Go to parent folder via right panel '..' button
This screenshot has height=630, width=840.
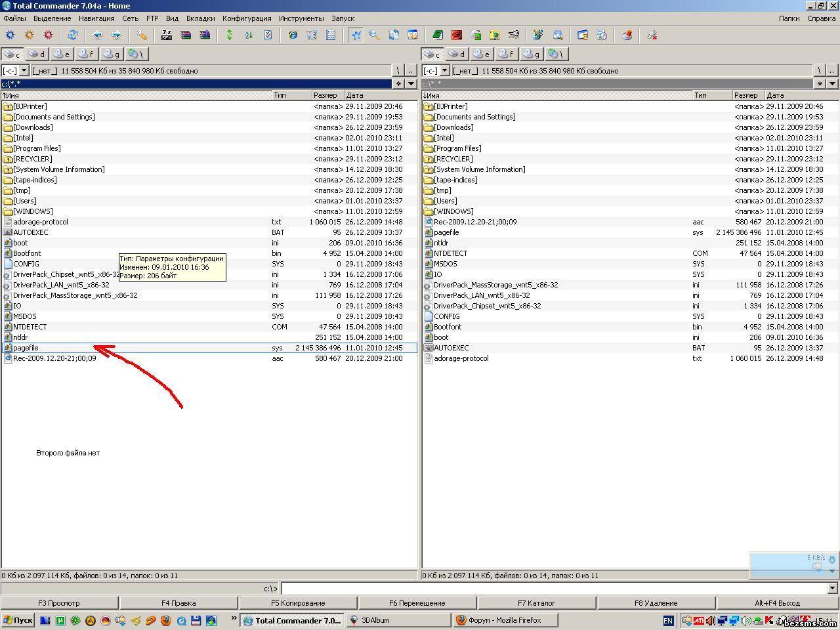(x=832, y=70)
